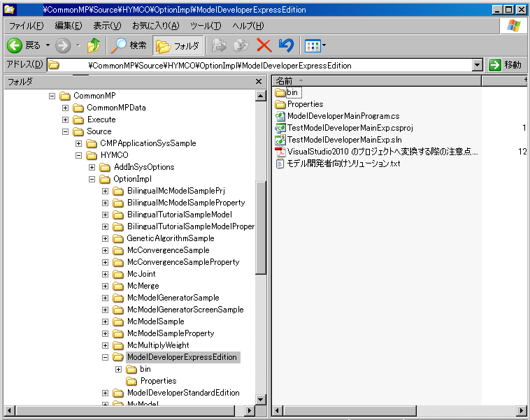Open the ファイル(F) menu
The width and height of the screenshot is (530, 420).
(x=26, y=26)
